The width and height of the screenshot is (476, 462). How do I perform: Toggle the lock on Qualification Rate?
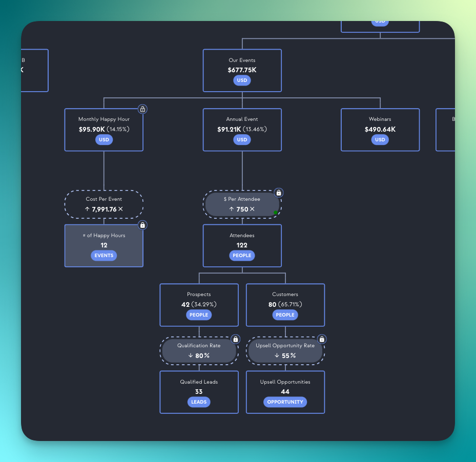pos(236,339)
